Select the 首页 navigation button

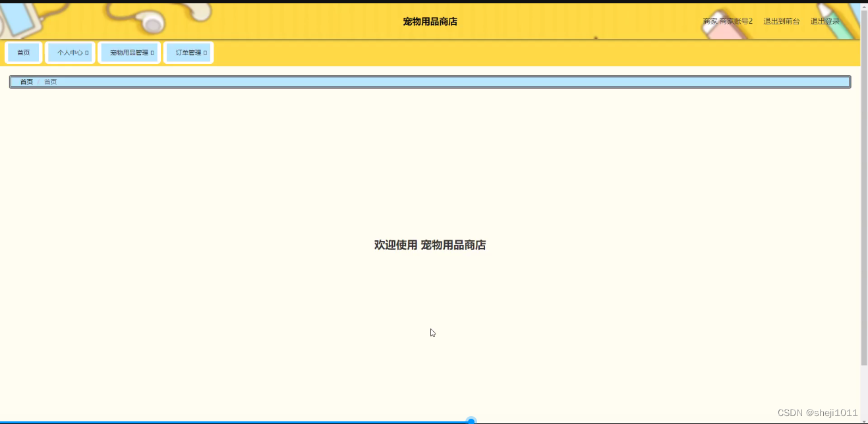pos(24,52)
